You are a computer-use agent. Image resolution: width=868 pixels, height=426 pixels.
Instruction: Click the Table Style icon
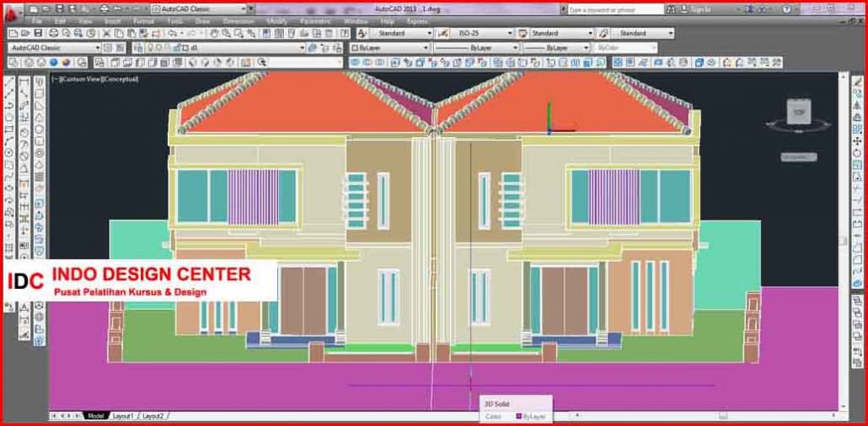click(x=522, y=33)
